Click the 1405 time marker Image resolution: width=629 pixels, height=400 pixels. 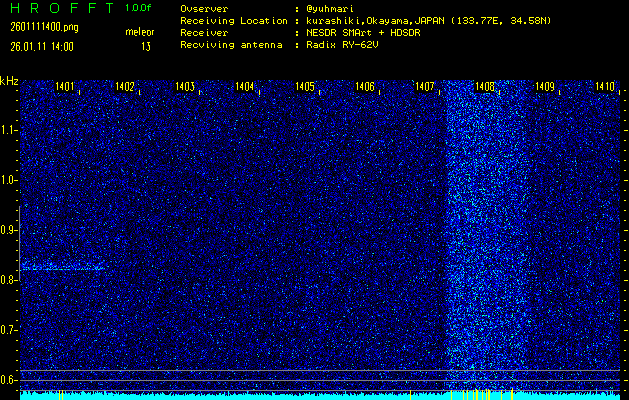tap(305, 86)
